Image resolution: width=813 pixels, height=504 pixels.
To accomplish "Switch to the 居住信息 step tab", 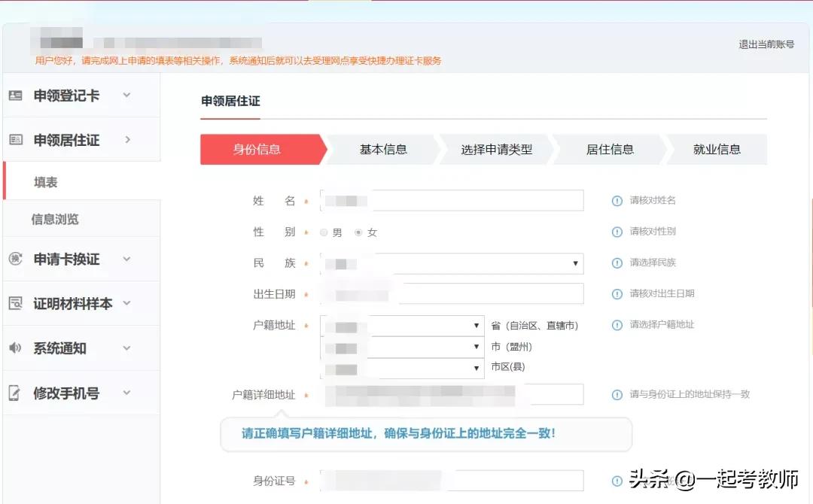I will (610, 149).
